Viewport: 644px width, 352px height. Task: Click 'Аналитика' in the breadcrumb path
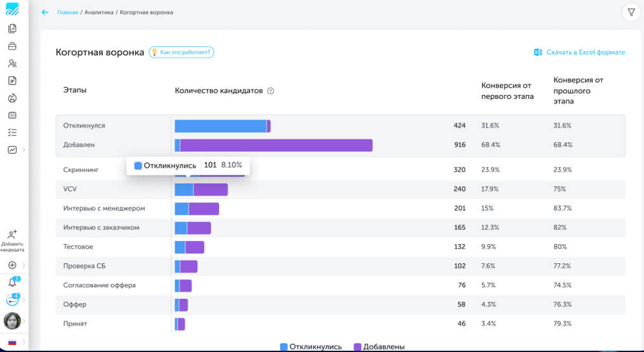[x=98, y=12]
